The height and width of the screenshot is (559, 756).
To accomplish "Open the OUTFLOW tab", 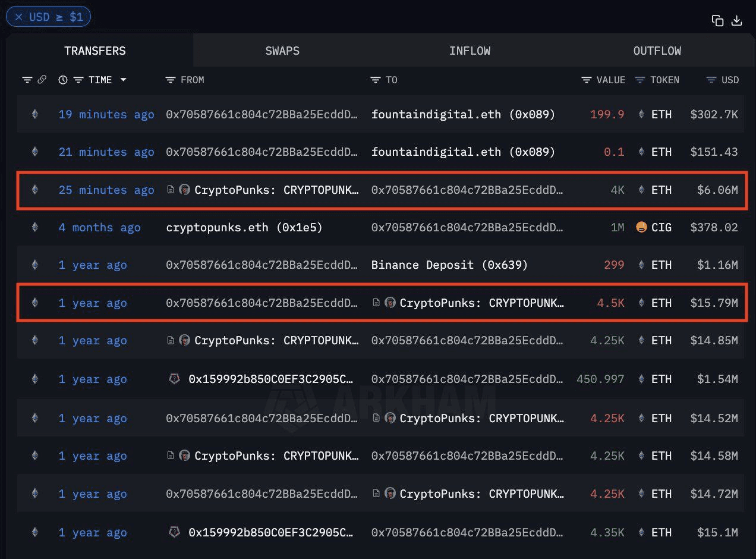I will tap(657, 51).
